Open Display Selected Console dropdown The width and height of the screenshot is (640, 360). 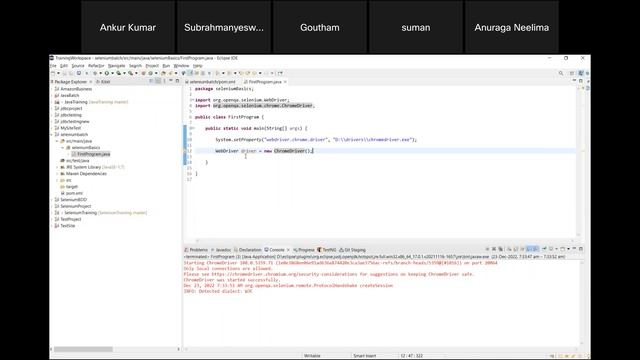tap(556, 249)
